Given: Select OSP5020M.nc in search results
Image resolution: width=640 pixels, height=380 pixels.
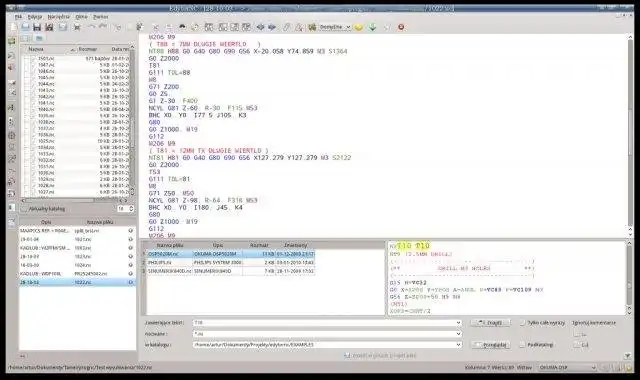Looking at the screenshot, I should click(x=230, y=254).
